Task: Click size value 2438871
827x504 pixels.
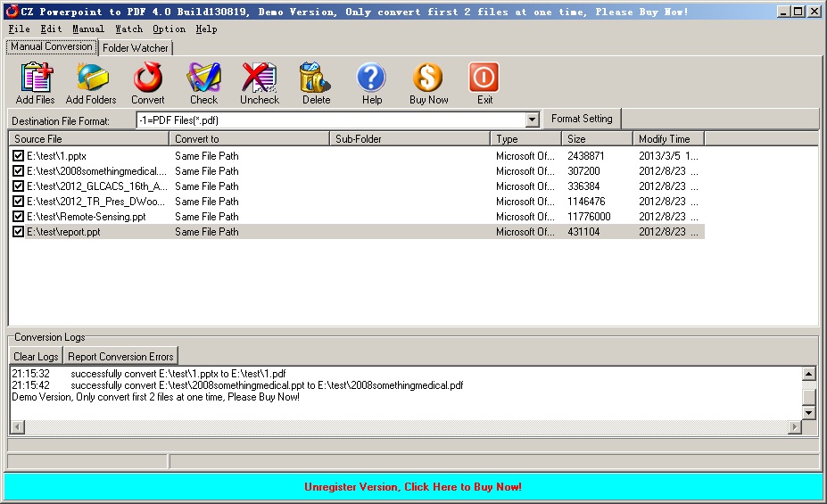Action: 586,155
